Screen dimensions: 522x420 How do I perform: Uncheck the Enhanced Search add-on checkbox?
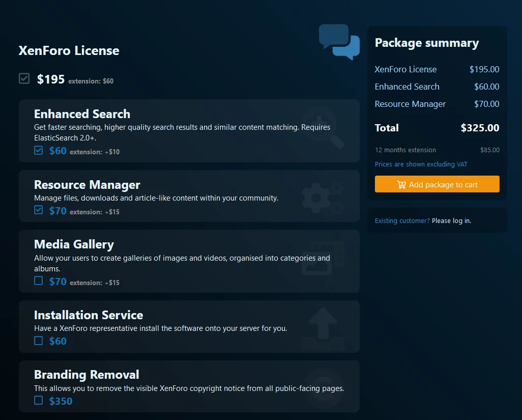coord(38,150)
